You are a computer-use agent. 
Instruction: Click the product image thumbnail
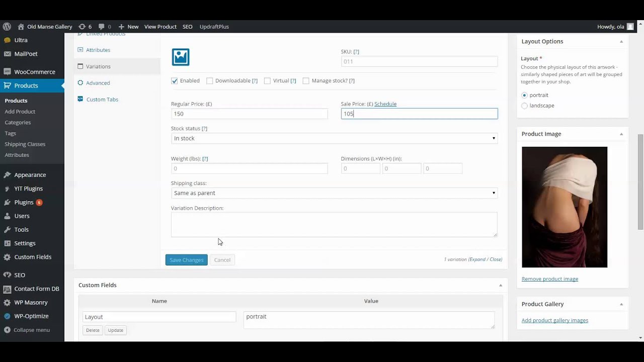565,207
